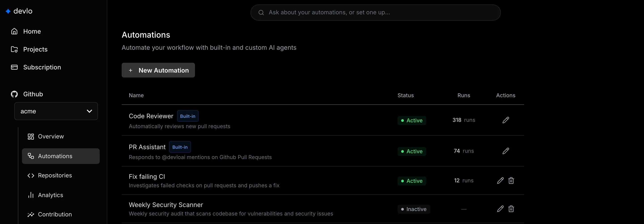The width and height of the screenshot is (644, 224).
Task: Click the Status column header
Action: pos(405,95)
